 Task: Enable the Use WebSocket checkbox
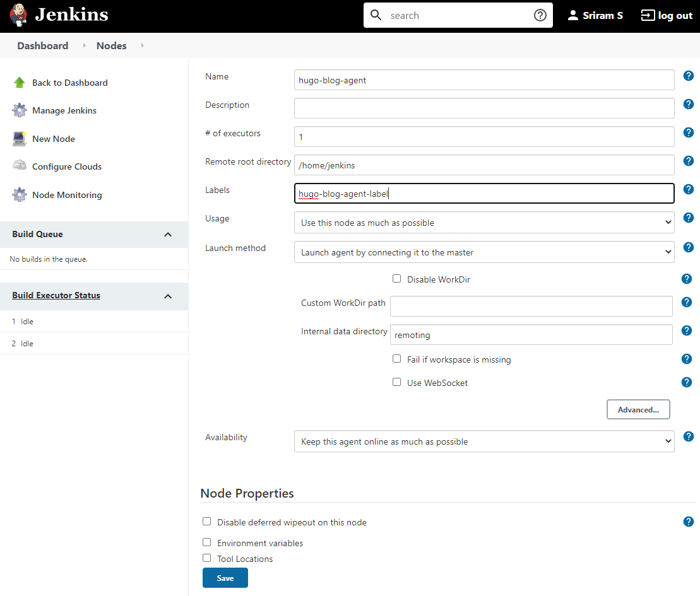(x=396, y=382)
